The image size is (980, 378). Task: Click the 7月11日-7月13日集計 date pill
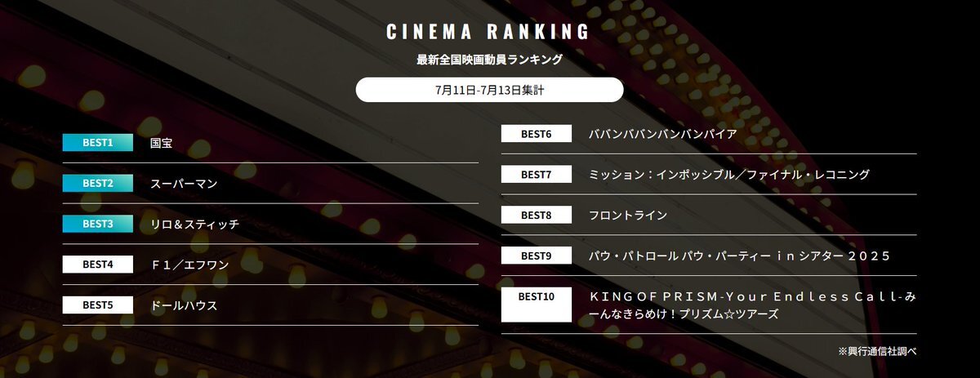click(x=490, y=90)
